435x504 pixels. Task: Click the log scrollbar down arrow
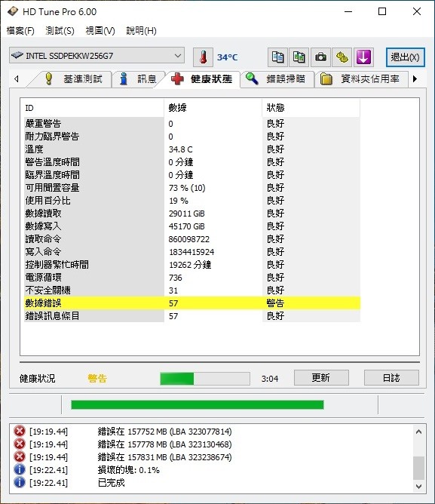coord(418,487)
